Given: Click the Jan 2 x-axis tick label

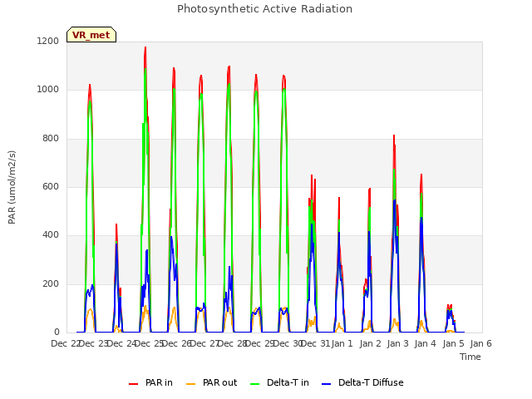Looking at the screenshot, I should 370,343.
